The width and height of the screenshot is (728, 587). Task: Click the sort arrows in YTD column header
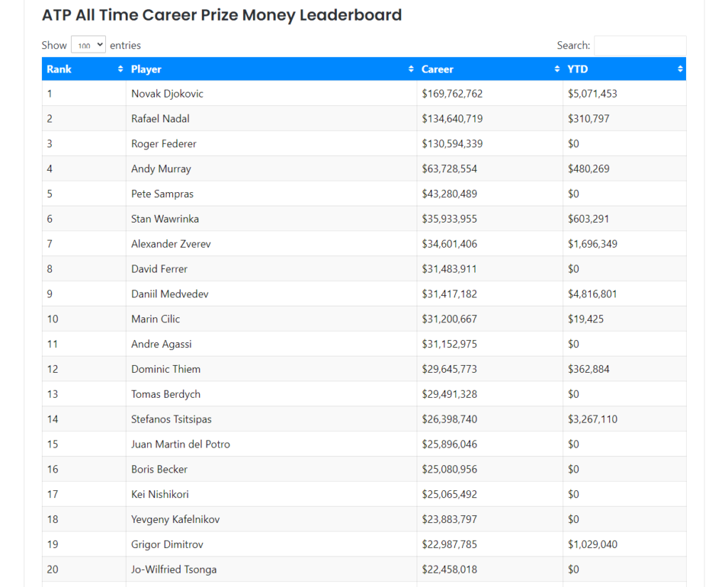click(680, 69)
